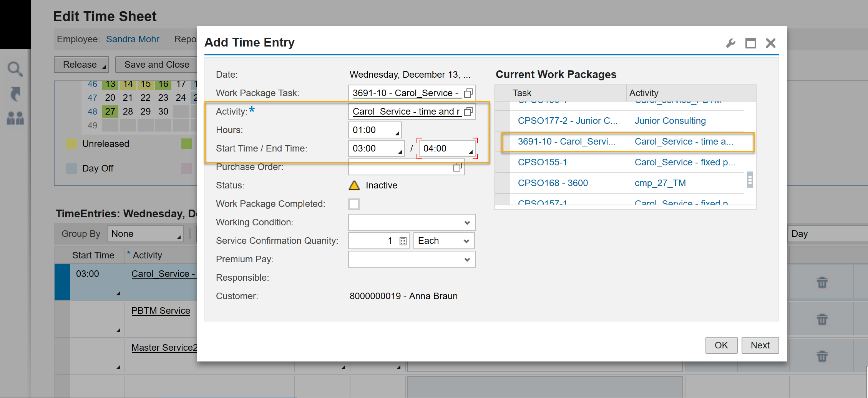
Task: Select calendar week 47
Action: [x=92, y=98]
